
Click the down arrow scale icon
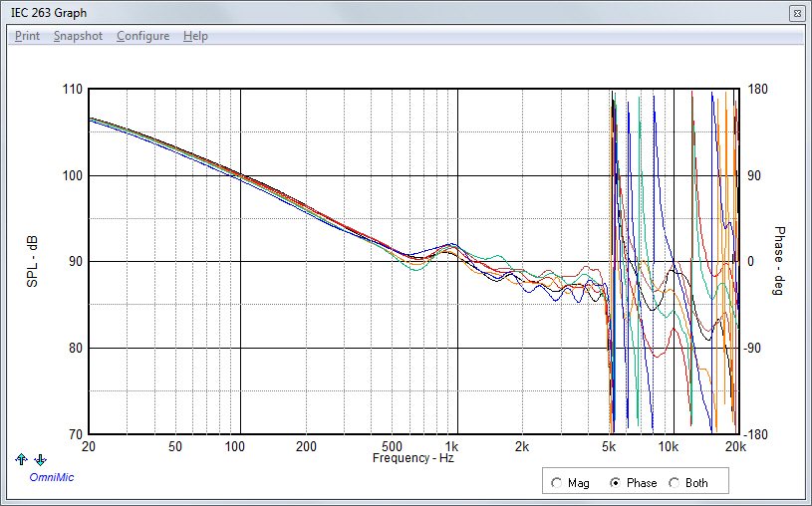40,459
